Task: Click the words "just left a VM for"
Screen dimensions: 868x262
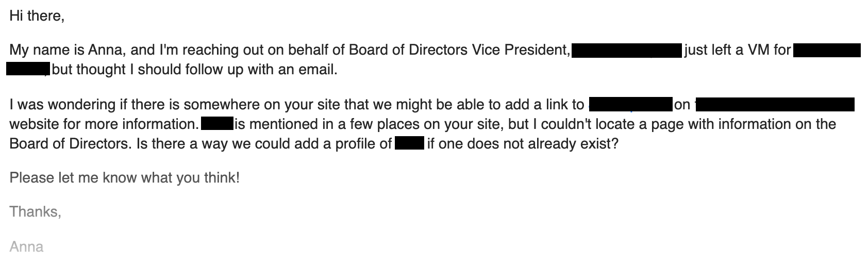Action: click(738, 51)
